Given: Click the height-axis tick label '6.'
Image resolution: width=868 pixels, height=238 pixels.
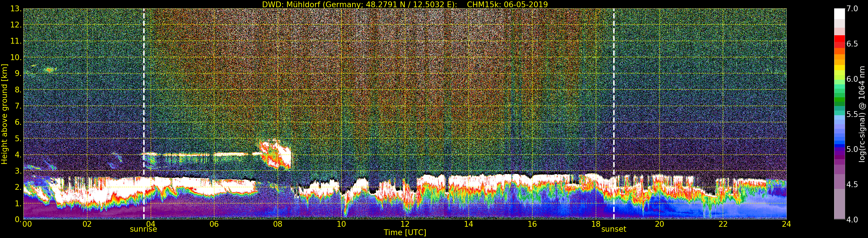Looking at the screenshot, I should click(x=18, y=122).
